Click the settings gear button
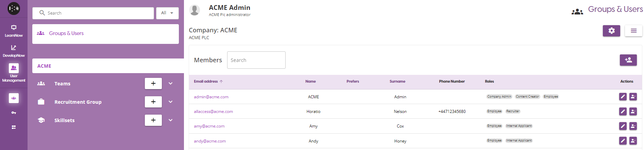The image size is (644, 150). click(x=611, y=31)
